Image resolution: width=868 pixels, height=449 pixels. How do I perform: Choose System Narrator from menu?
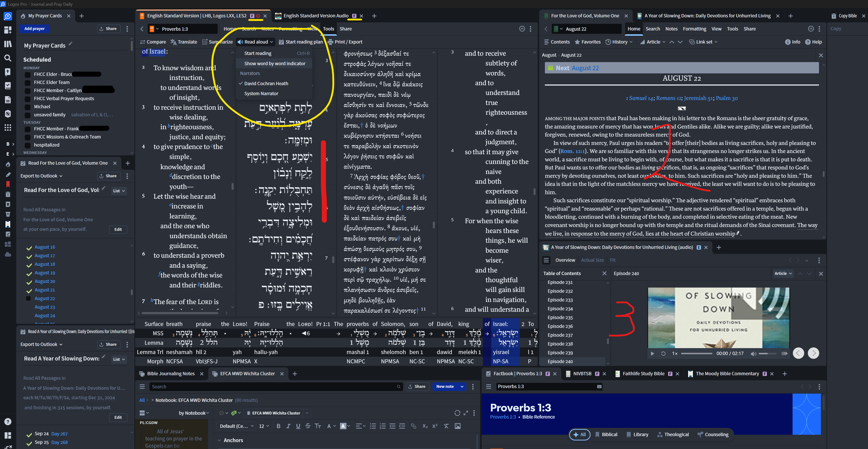click(261, 94)
